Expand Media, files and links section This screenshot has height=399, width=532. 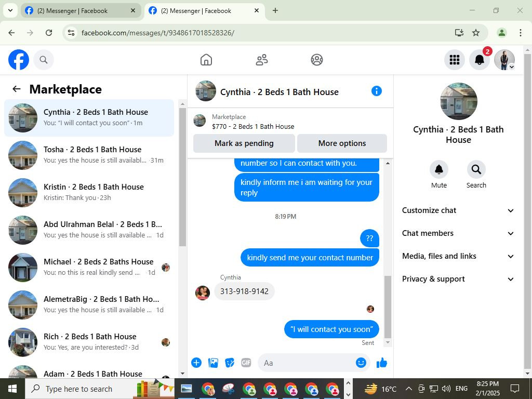pyautogui.click(x=458, y=256)
